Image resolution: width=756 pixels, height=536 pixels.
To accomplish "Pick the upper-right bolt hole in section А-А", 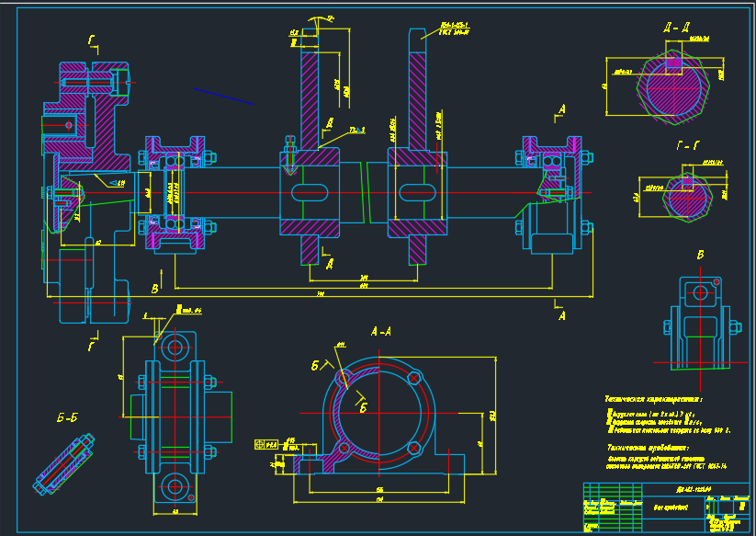I will 414,378.
